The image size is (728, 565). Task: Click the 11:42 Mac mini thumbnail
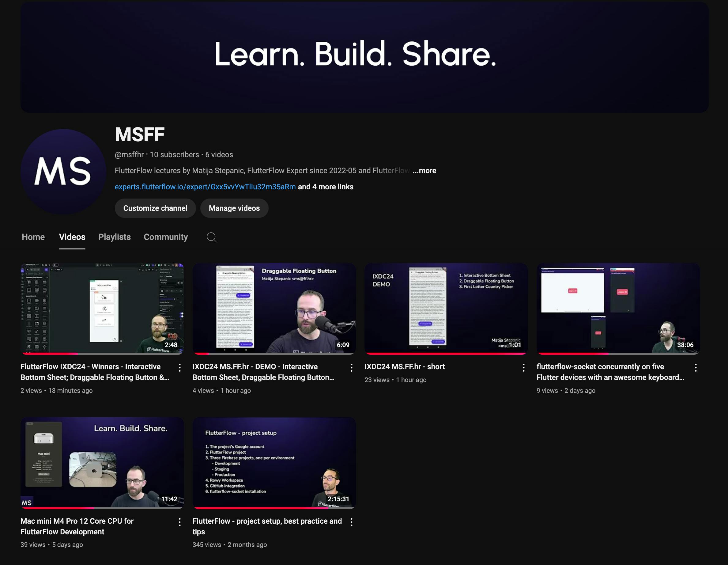point(102,463)
